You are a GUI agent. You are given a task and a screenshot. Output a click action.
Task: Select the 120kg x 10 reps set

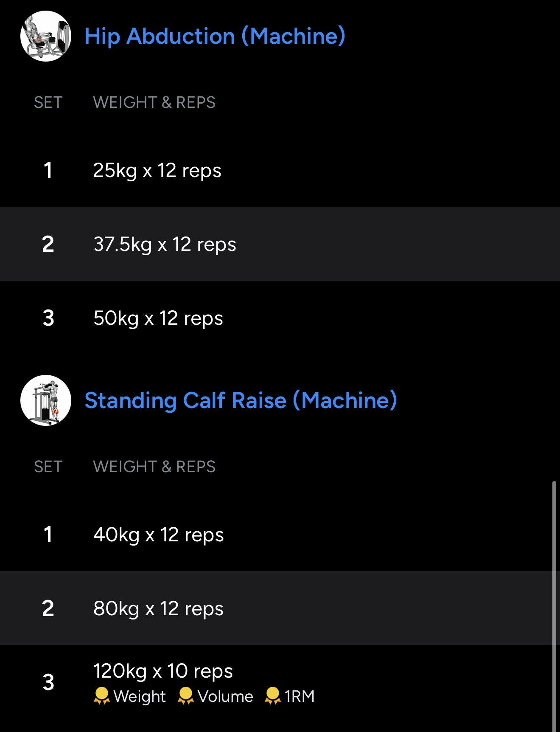pyautogui.click(x=163, y=671)
